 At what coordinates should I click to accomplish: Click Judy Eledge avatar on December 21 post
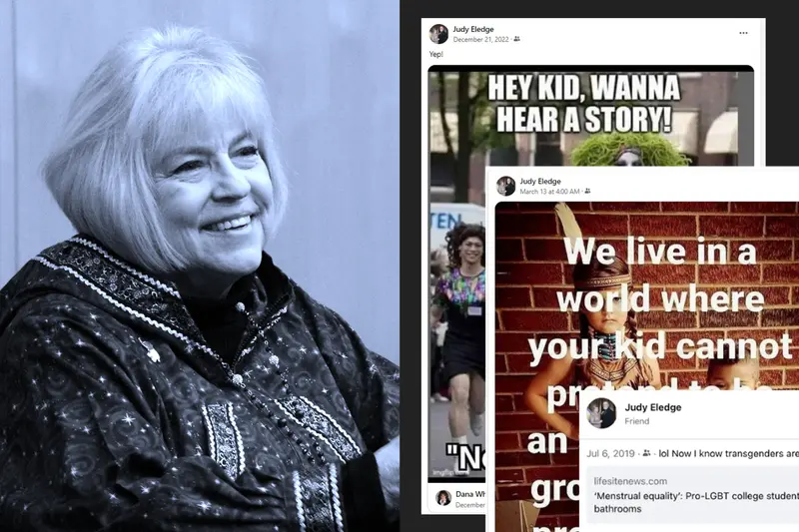438,34
